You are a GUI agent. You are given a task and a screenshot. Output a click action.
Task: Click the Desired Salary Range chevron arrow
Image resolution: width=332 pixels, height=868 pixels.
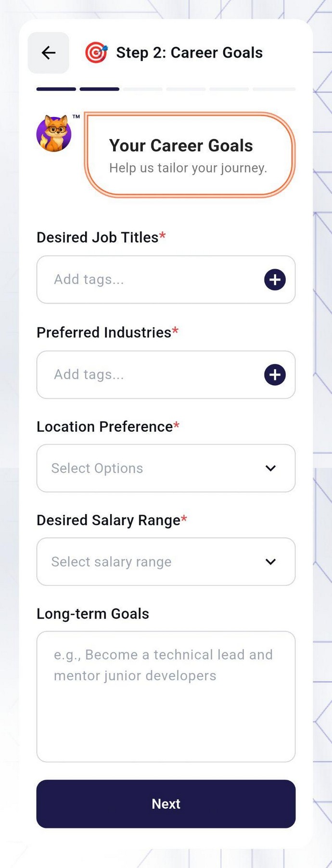pos(270,562)
